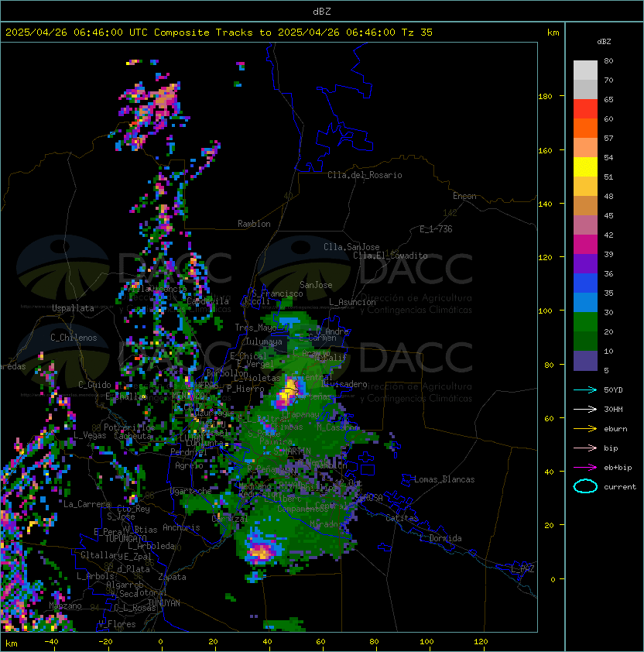Click the 'Ugarteche' map label
This screenshot has height=652, width=644.
click(x=191, y=491)
